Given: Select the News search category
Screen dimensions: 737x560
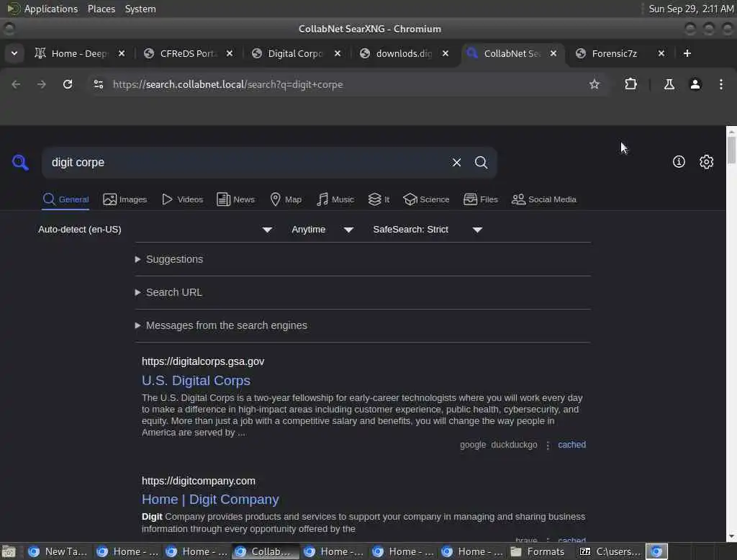Looking at the screenshot, I should click(x=235, y=199).
